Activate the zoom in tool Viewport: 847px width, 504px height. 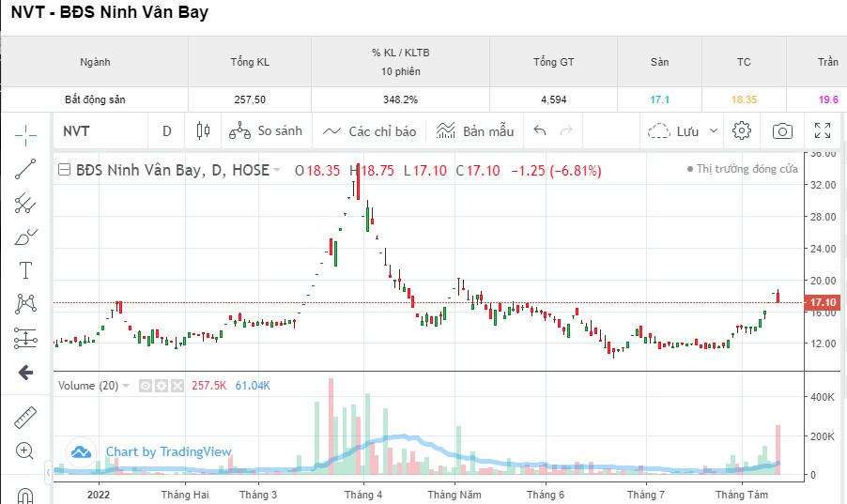coord(25,451)
